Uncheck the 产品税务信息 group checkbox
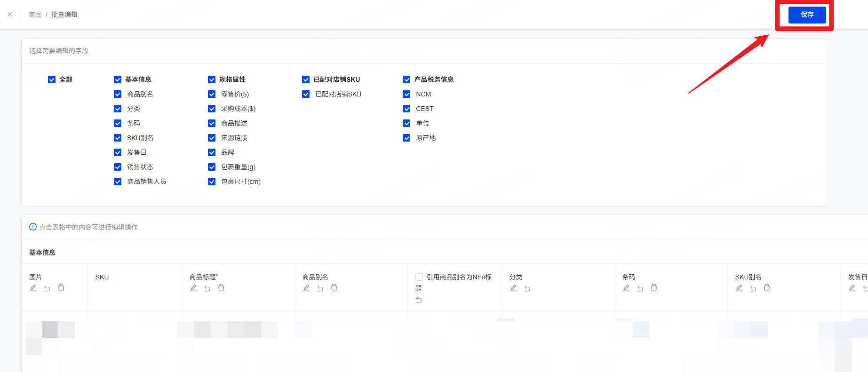The image size is (868, 372). pyautogui.click(x=406, y=79)
